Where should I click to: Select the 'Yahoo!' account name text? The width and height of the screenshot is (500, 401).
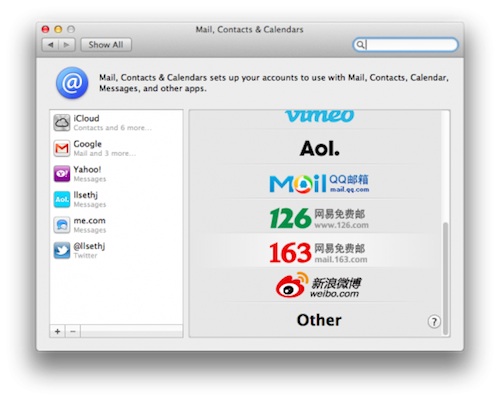click(87, 169)
